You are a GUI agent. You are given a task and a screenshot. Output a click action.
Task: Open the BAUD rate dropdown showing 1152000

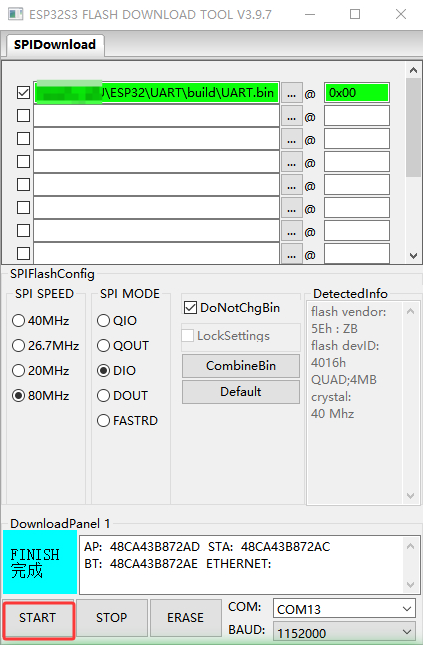click(344, 633)
